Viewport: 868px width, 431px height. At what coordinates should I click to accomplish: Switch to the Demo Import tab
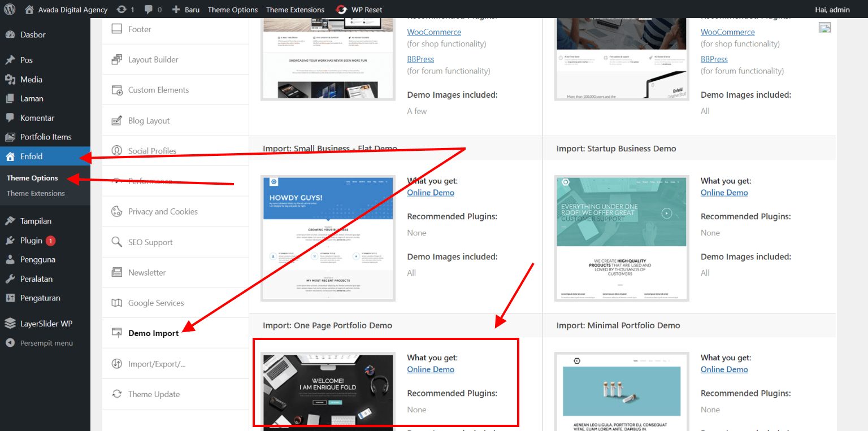click(x=154, y=333)
